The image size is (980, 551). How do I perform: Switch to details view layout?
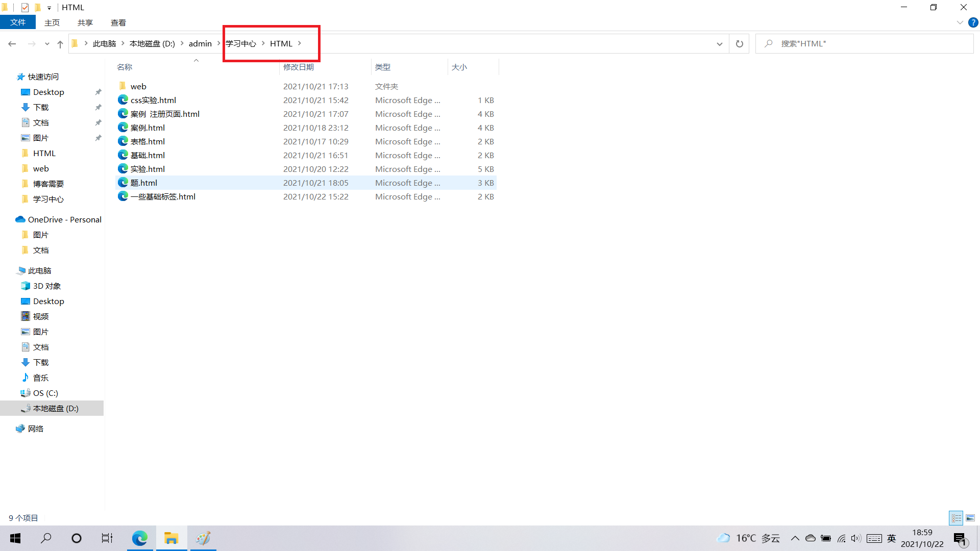[x=956, y=518]
